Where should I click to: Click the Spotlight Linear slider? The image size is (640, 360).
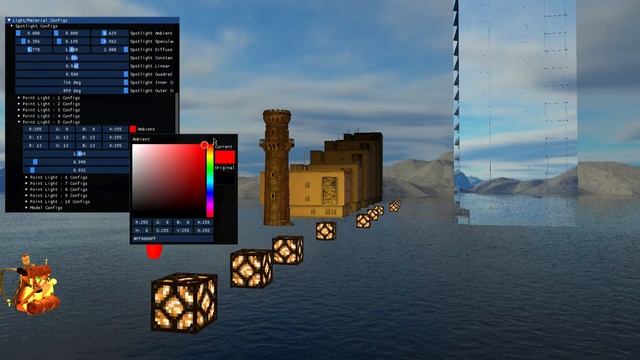[x=72, y=66]
